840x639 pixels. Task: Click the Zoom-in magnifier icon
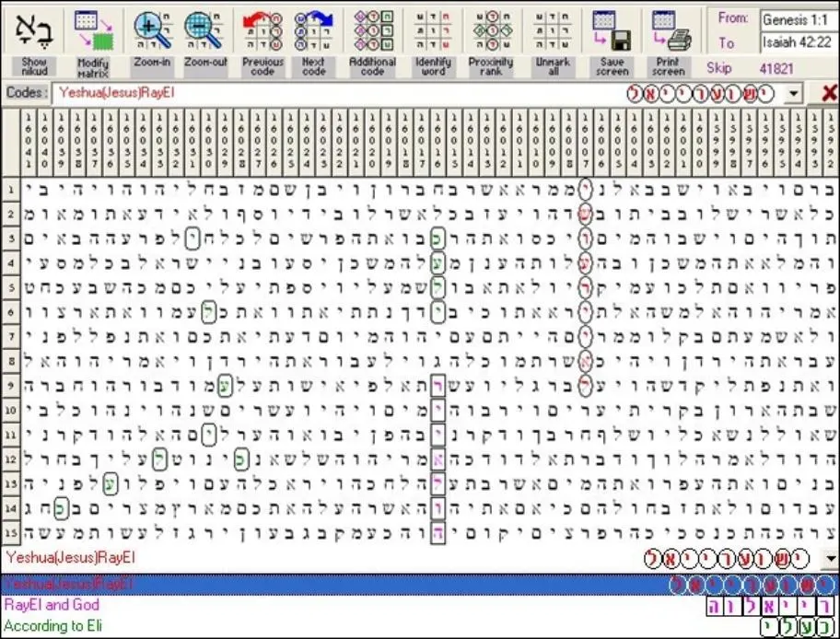tap(153, 30)
